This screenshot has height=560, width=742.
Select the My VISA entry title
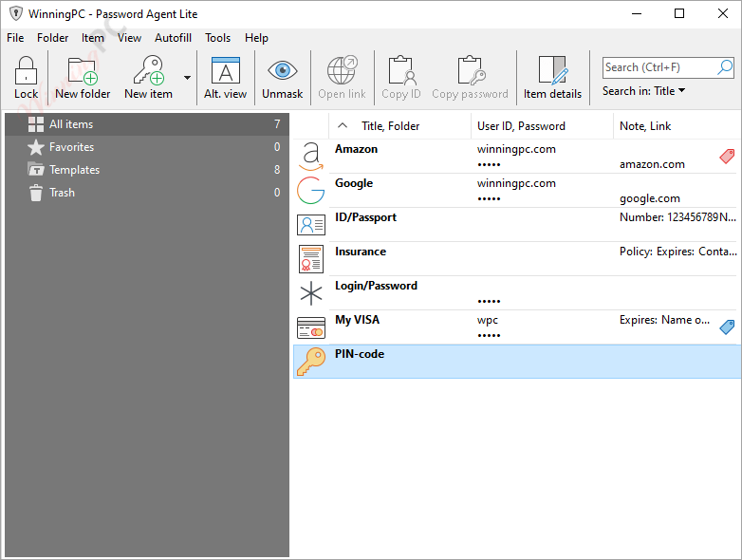tap(358, 320)
